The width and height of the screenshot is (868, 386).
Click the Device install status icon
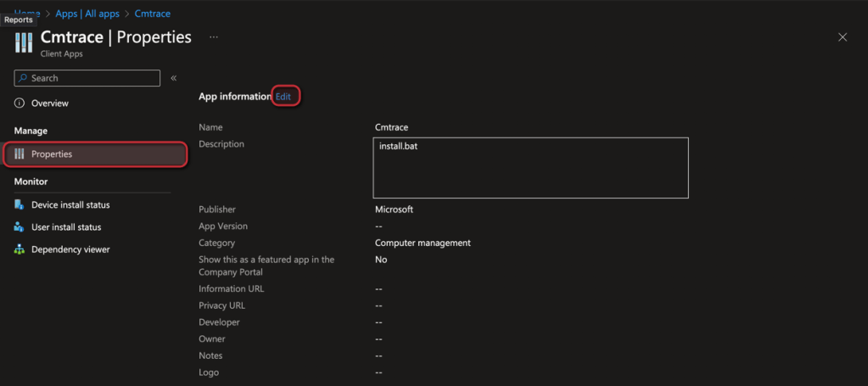(x=20, y=205)
